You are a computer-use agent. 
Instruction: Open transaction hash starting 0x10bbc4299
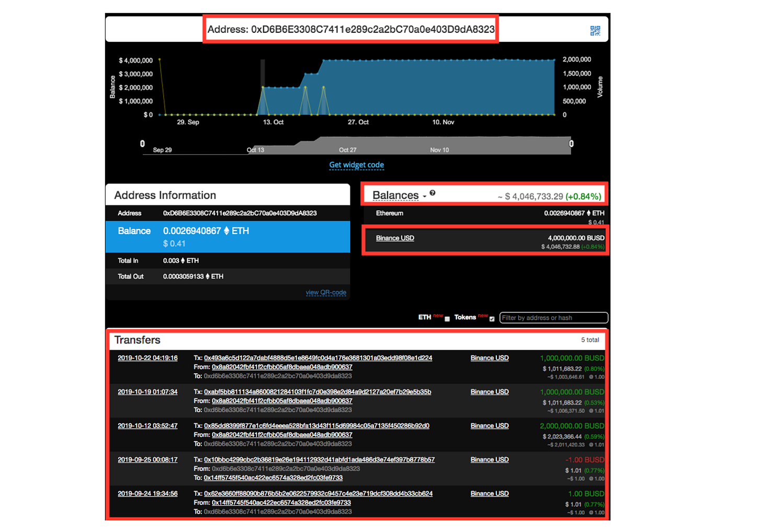pos(320,460)
